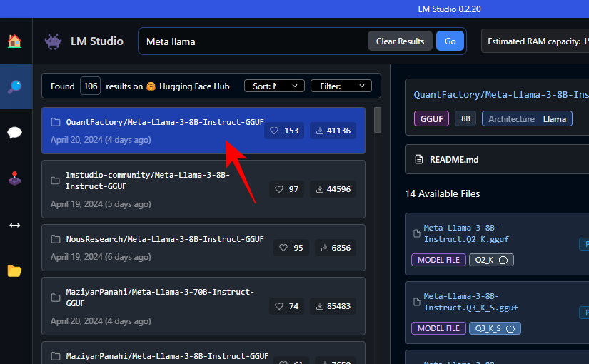The height and width of the screenshot is (364, 589).
Task: Click MODEL FILE badge on Q2_K file
Action: point(438,260)
